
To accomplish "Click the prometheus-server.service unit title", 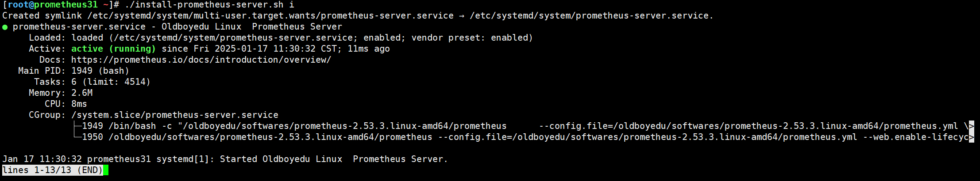I will point(79,26).
